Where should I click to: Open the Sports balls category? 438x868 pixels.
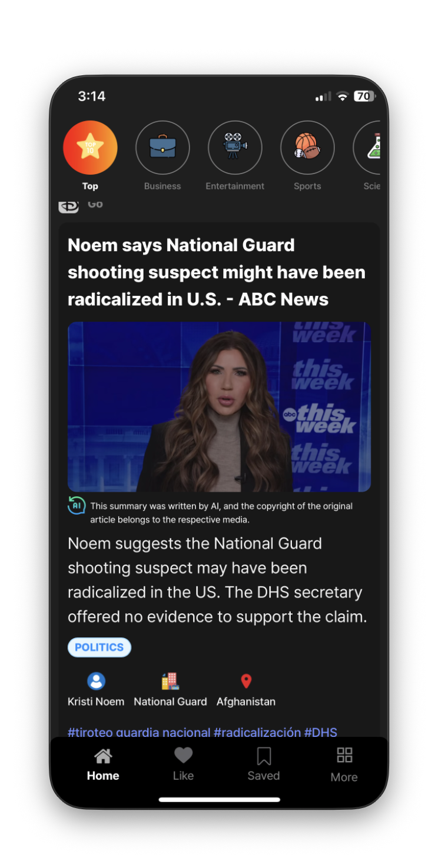pos(307,148)
